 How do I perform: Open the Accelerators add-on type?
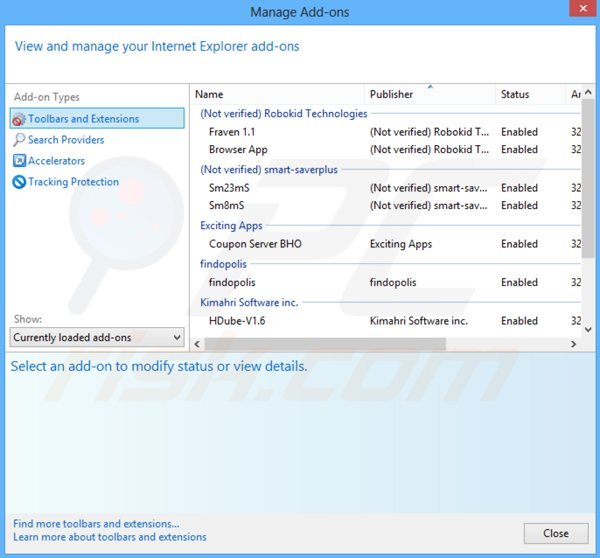56,161
